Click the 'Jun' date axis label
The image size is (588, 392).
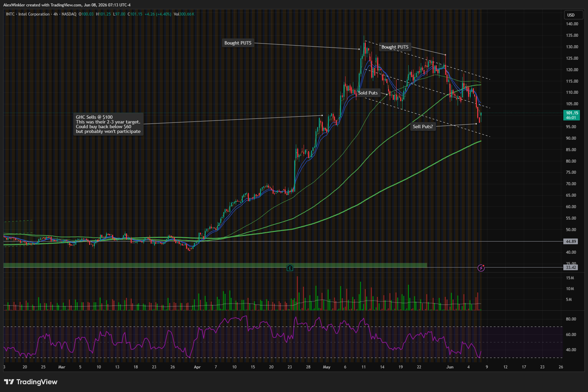click(450, 367)
